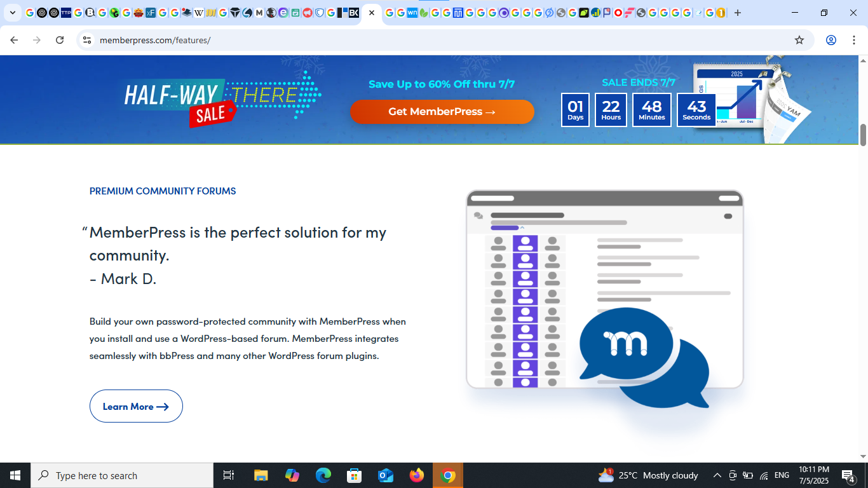Open the Windows Start menu

[x=15, y=475]
